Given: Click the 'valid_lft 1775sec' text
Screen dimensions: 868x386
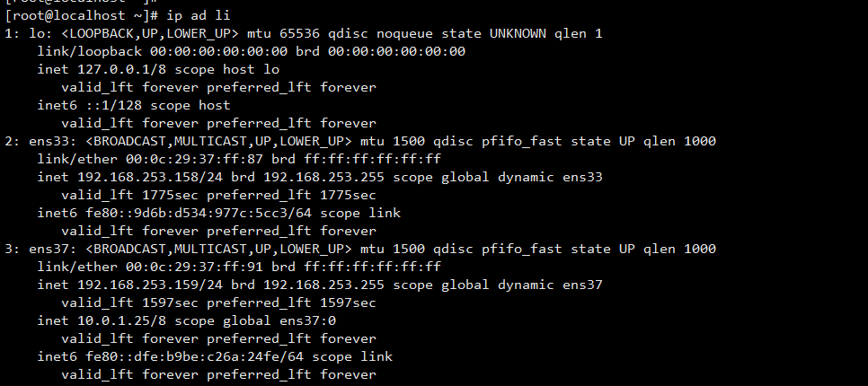Looking at the screenshot, I should [130, 195].
